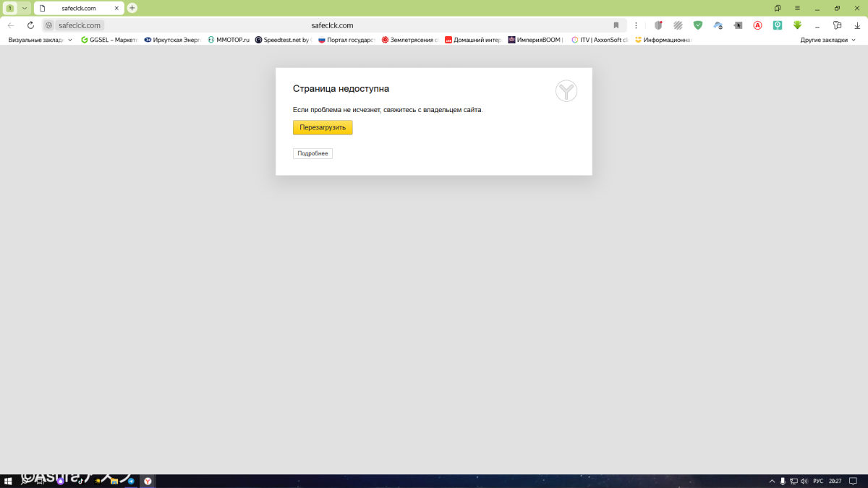The height and width of the screenshot is (488, 868).
Task: Open the teal square extension icon
Action: (x=778, y=25)
